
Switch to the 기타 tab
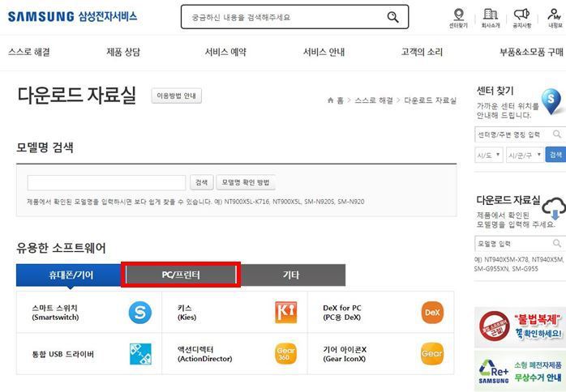coord(291,275)
